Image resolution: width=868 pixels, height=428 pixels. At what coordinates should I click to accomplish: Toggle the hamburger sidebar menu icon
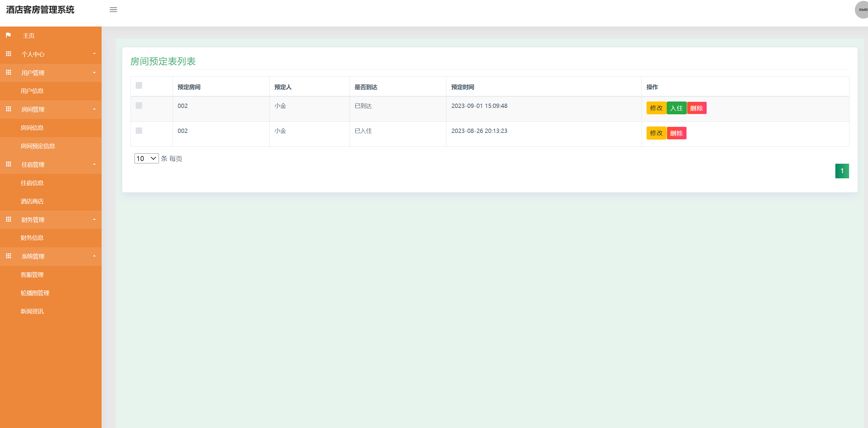tap(113, 10)
